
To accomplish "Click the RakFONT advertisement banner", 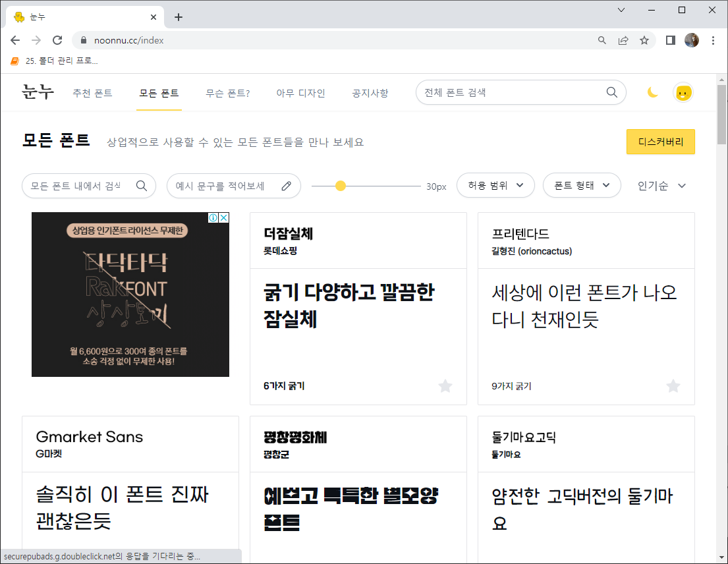I will [130, 295].
